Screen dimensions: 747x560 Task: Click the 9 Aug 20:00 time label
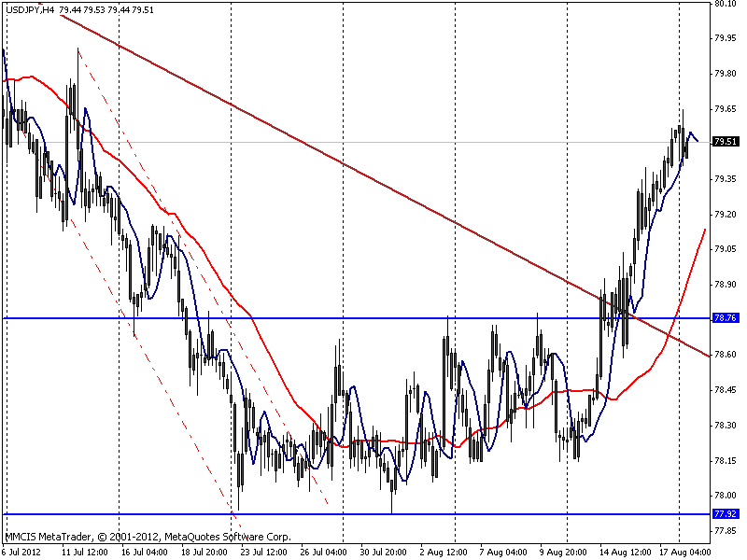(563, 553)
